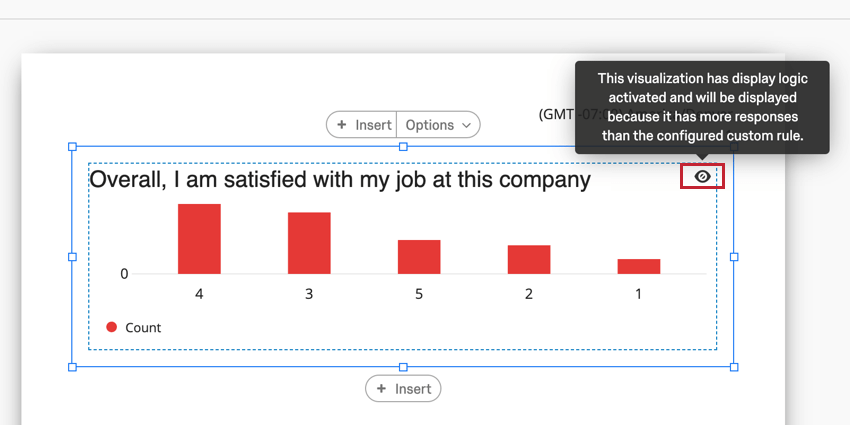This screenshot has width=850, height=425.
Task: Click the plus icon in top Insert
Action: click(342, 125)
